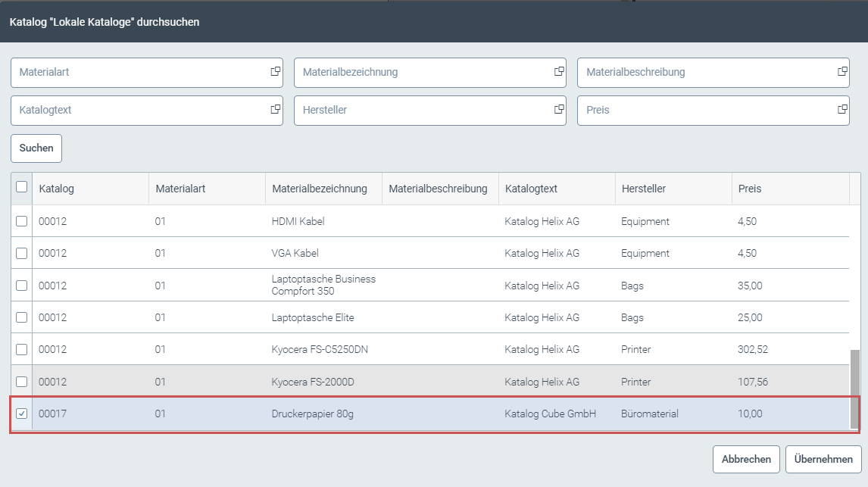Image resolution: width=868 pixels, height=487 pixels.
Task: Confirm selection with Übernehmen button
Action: pos(823,459)
